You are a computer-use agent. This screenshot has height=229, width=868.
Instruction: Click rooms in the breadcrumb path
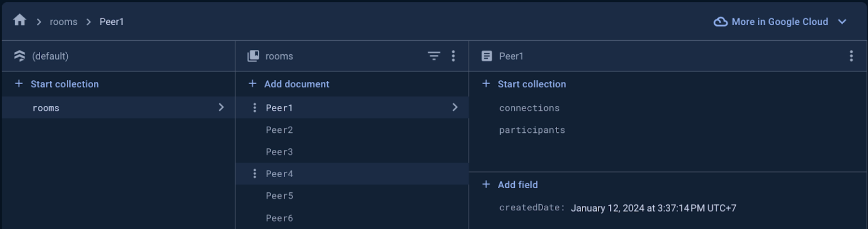tap(63, 22)
